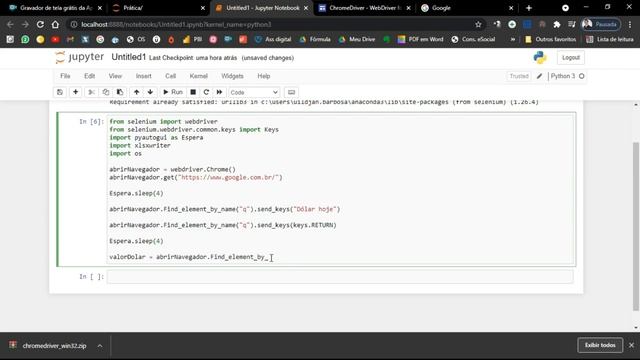Paste cells below icon
This screenshot has height=360, width=640.
pos(120,92)
